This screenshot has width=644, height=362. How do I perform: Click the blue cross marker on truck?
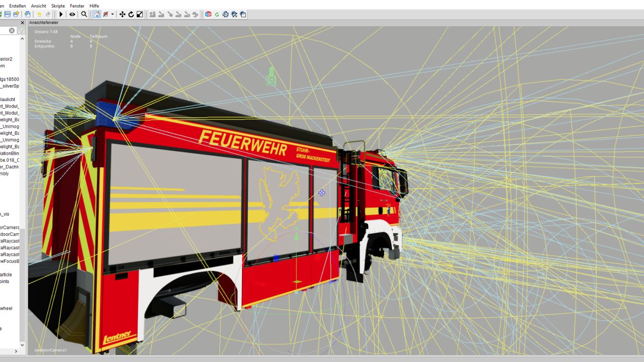(321, 193)
